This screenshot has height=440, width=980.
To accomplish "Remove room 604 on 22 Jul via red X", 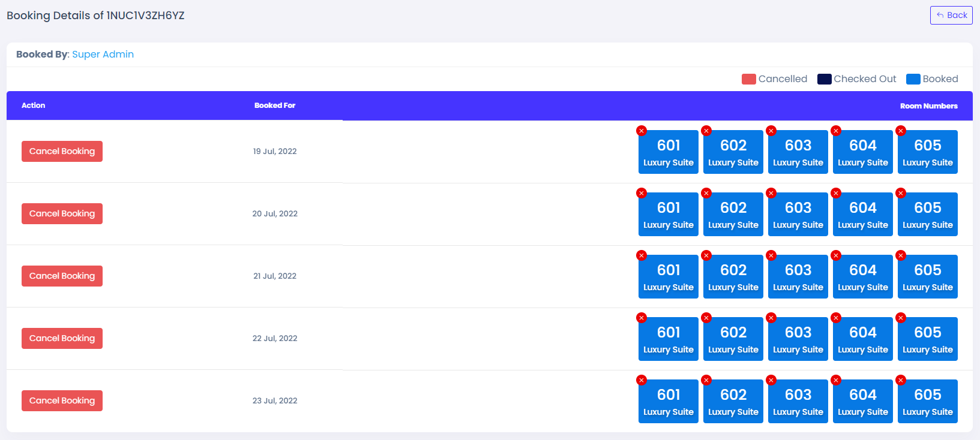I will click(836, 318).
